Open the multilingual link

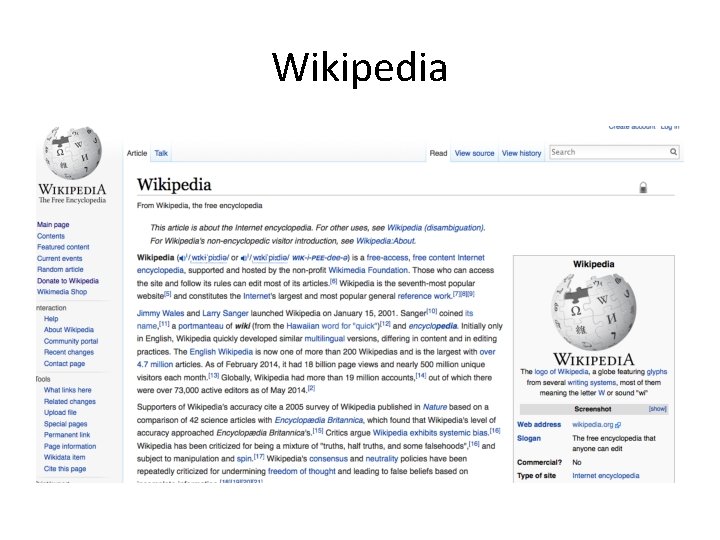click(325, 339)
